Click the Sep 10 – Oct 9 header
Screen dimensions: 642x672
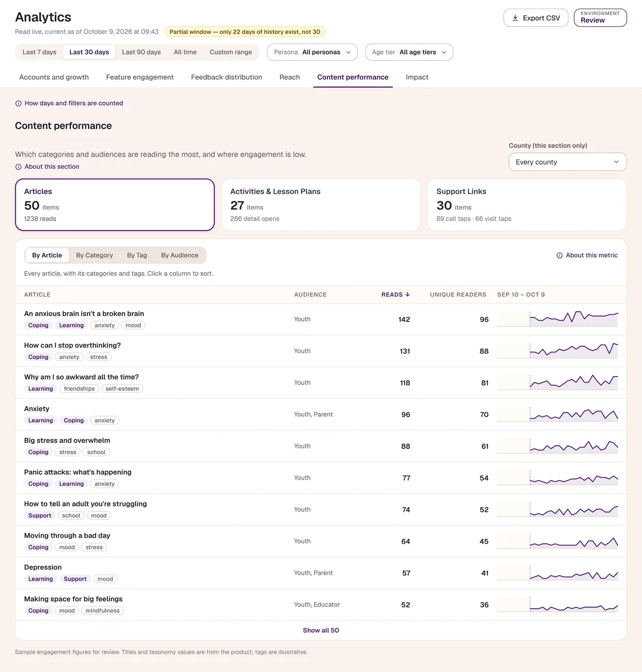point(521,294)
